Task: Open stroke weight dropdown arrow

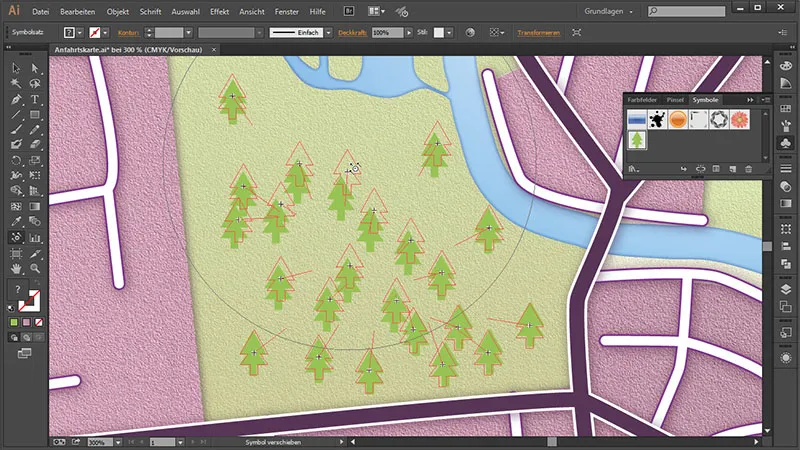Action: coord(189,33)
